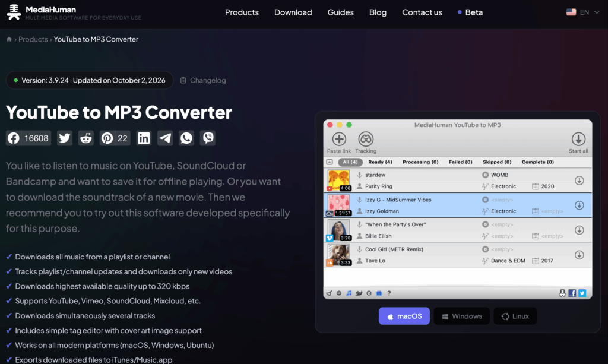Click the version 3.9.24 badge

coord(90,80)
